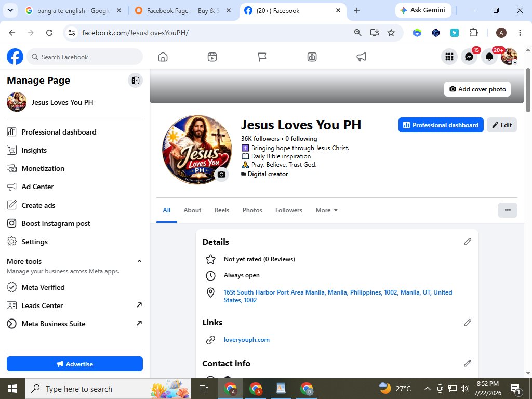Focus the Search Facebook field
Viewport: 532px width, 399px height.
click(x=85, y=57)
